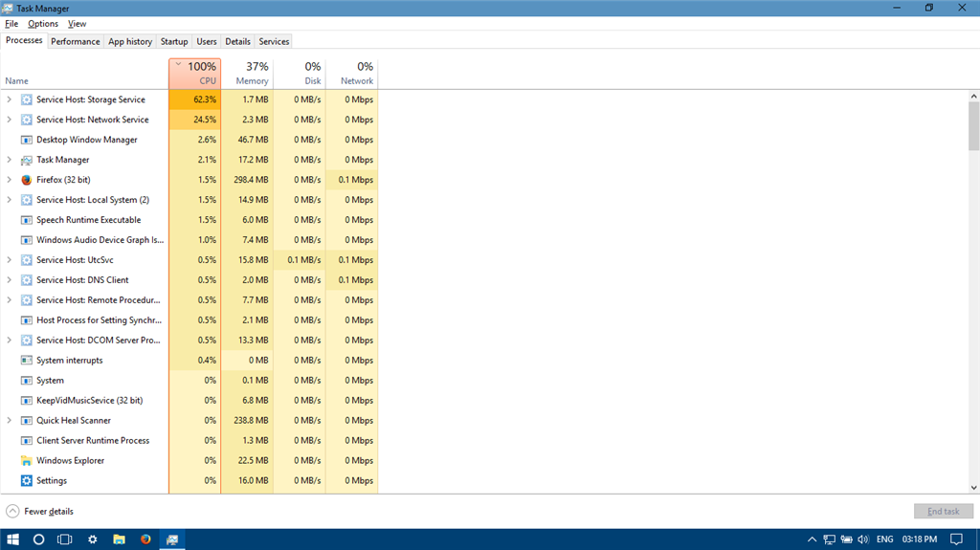Image resolution: width=980 pixels, height=550 pixels.
Task: Click the Firefox process icon
Action: point(27,180)
